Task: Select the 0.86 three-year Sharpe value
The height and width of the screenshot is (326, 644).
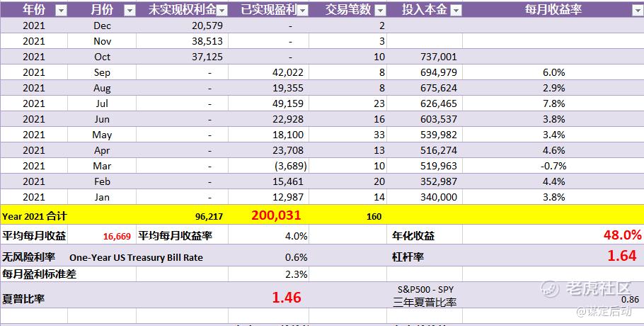Action: click(x=630, y=300)
